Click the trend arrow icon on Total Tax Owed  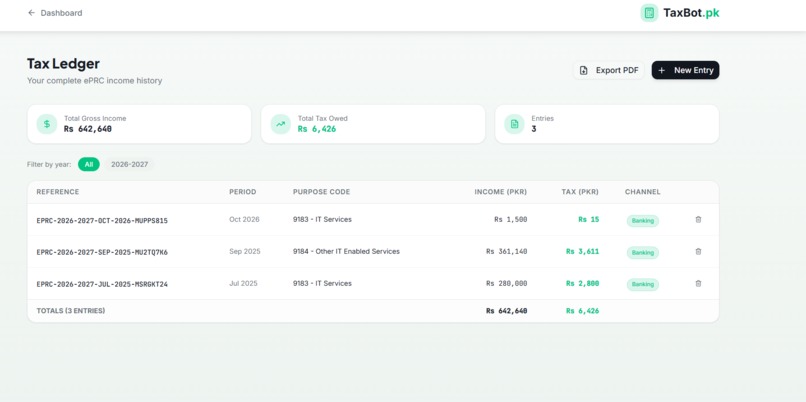[x=281, y=124]
